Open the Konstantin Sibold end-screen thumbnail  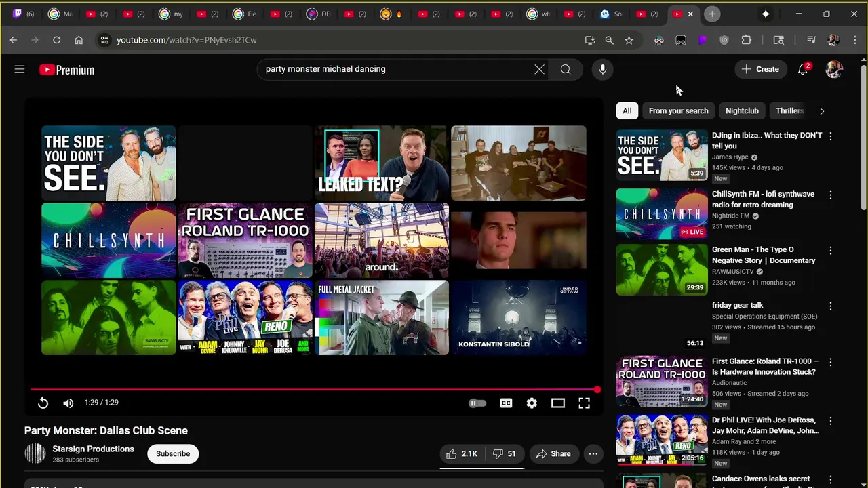pos(519,318)
